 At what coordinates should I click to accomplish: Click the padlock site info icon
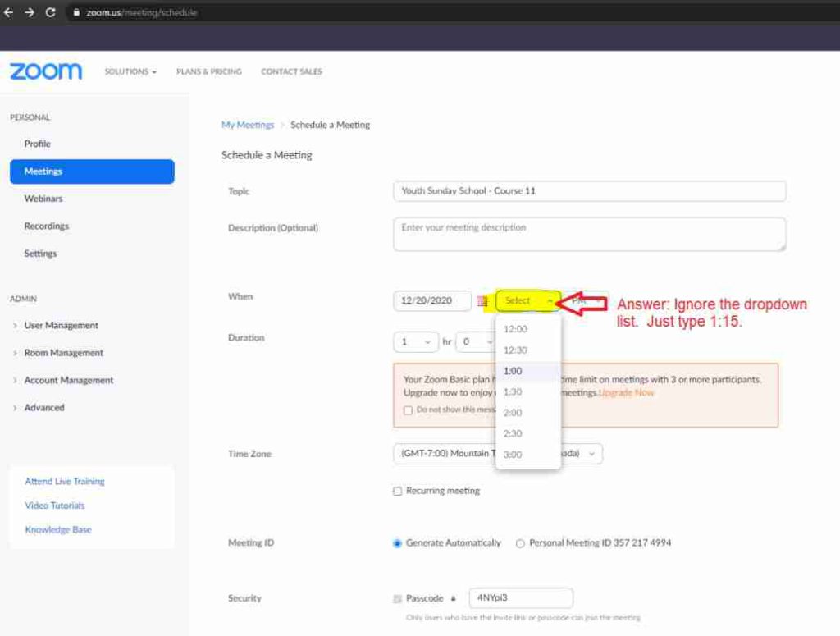click(x=75, y=13)
